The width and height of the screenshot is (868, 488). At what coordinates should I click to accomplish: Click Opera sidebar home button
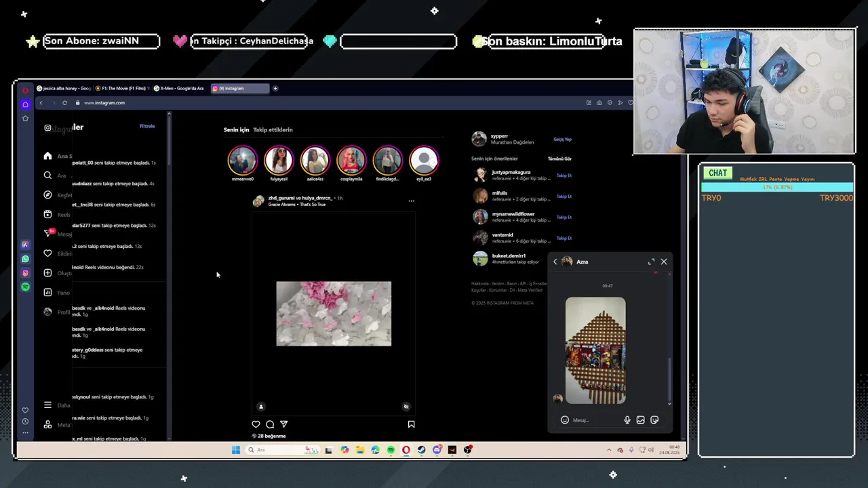tap(25, 104)
